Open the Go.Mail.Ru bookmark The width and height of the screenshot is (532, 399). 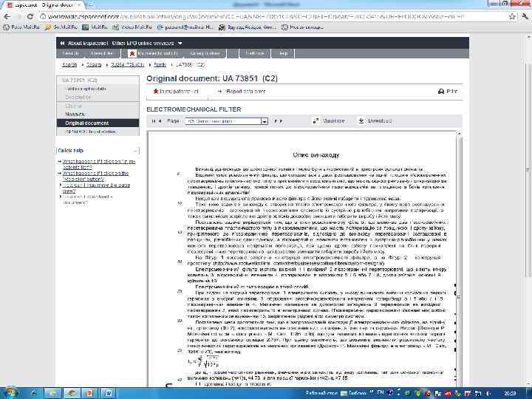[61, 27]
